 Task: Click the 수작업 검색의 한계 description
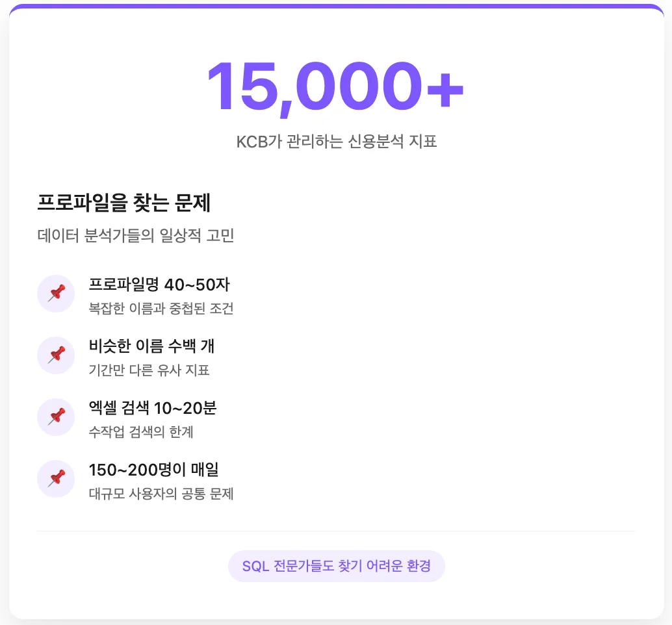(141, 432)
